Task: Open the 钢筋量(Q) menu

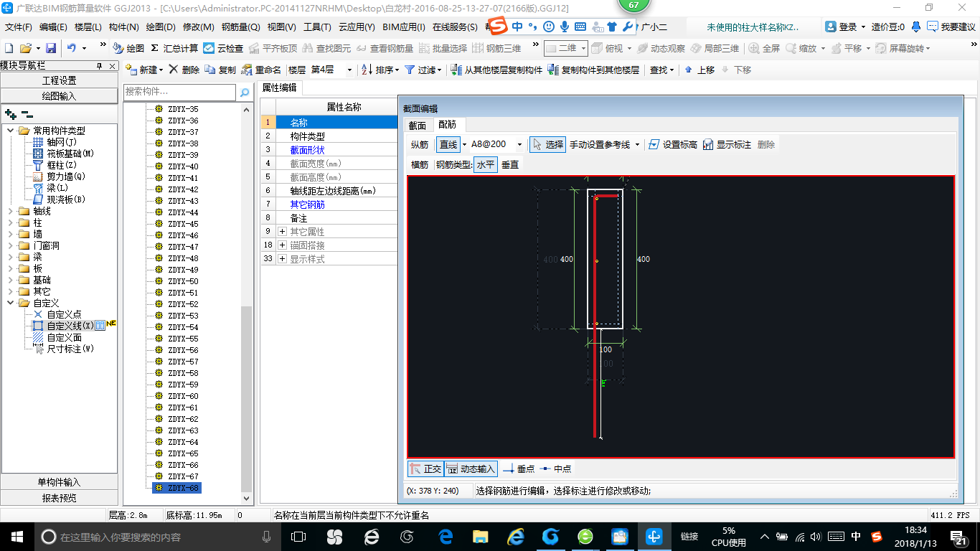Action: 240,27
